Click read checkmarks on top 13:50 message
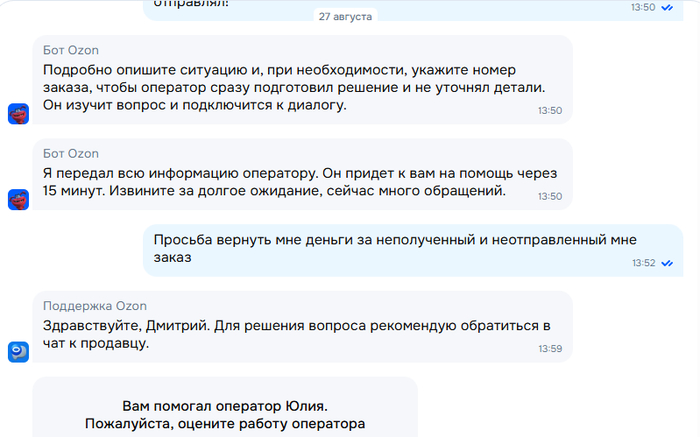This screenshot has height=437, width=700. point(667,8)
